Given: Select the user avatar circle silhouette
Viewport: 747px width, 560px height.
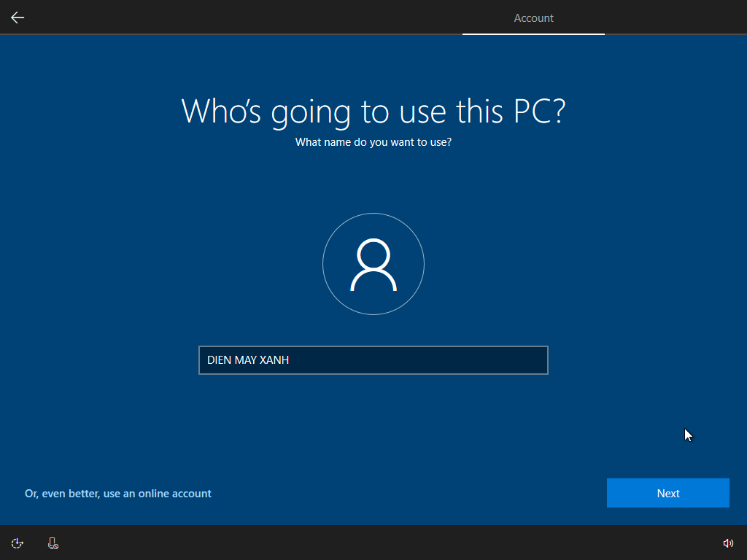Looking at the screenshot, I should click(373, 264).
